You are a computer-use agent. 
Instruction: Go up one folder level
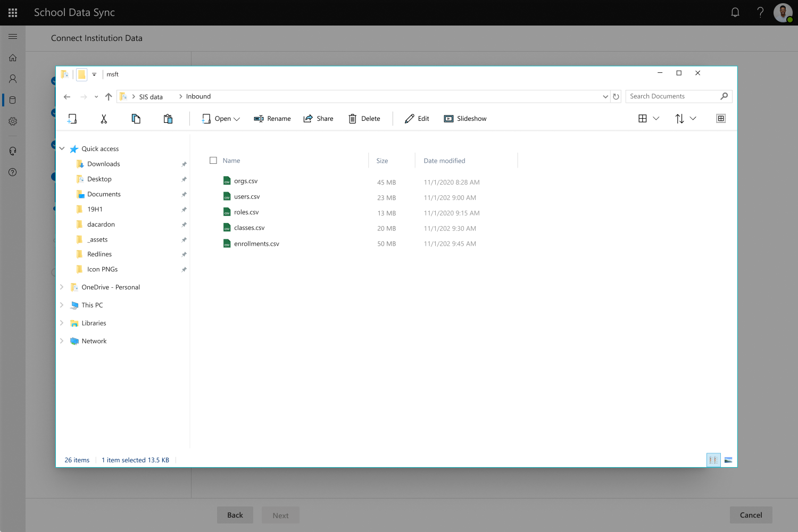tap(109, 97)
